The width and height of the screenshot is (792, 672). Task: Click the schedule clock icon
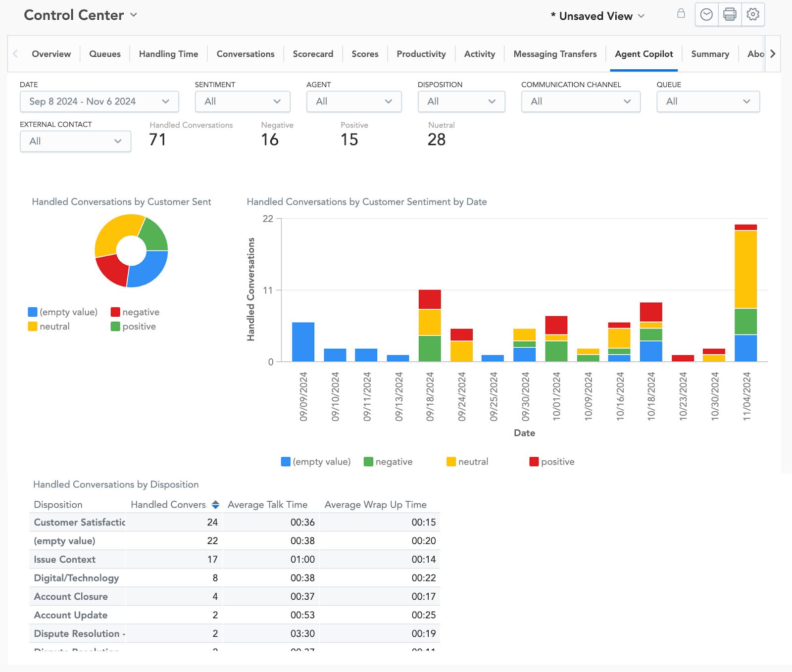pyautogui.click(x=706, y=14)
